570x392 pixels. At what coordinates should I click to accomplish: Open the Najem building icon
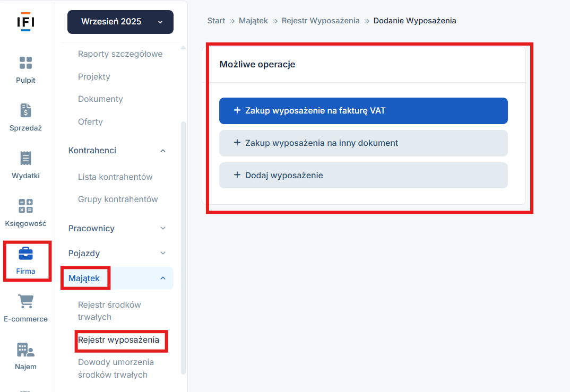point(25,349)
